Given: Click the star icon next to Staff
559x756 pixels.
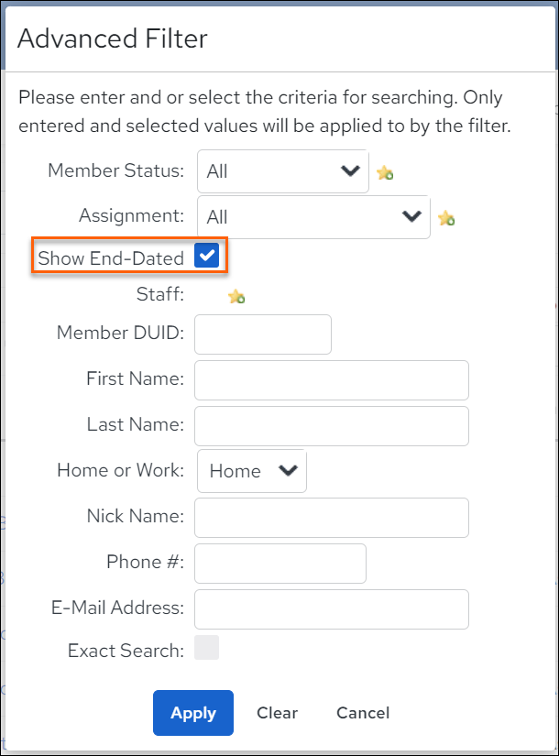Looking at the screenshot, I should (x=236, y=296).
